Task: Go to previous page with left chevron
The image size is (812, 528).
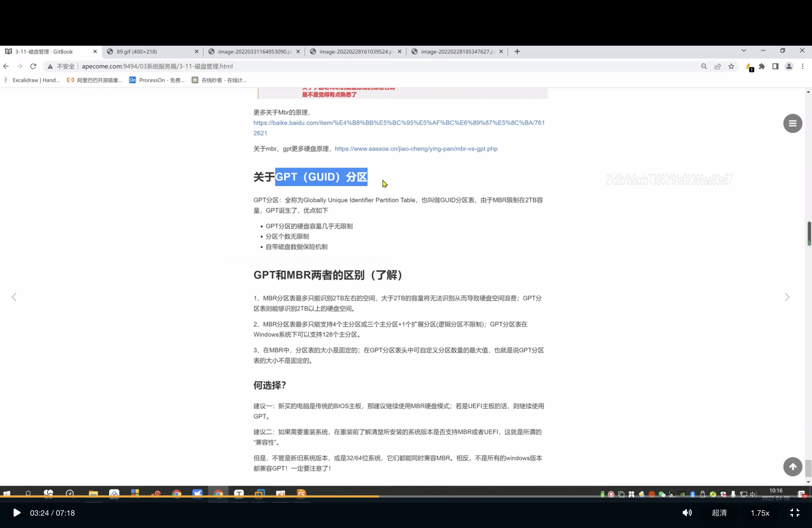Action: (x=14, y=297)
